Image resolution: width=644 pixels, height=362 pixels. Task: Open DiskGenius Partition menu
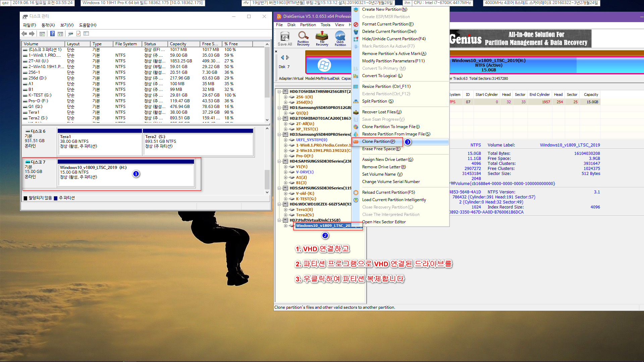[308, 25]
